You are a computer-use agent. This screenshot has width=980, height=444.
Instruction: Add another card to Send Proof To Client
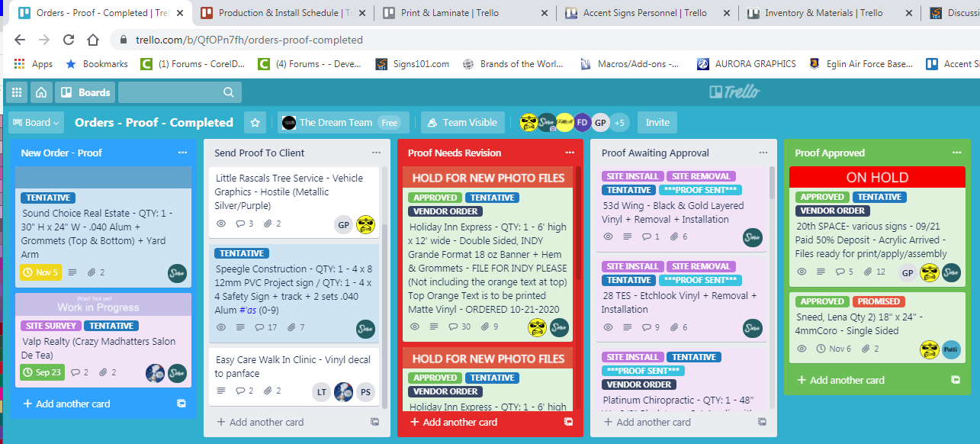click(x=260, y=422)
